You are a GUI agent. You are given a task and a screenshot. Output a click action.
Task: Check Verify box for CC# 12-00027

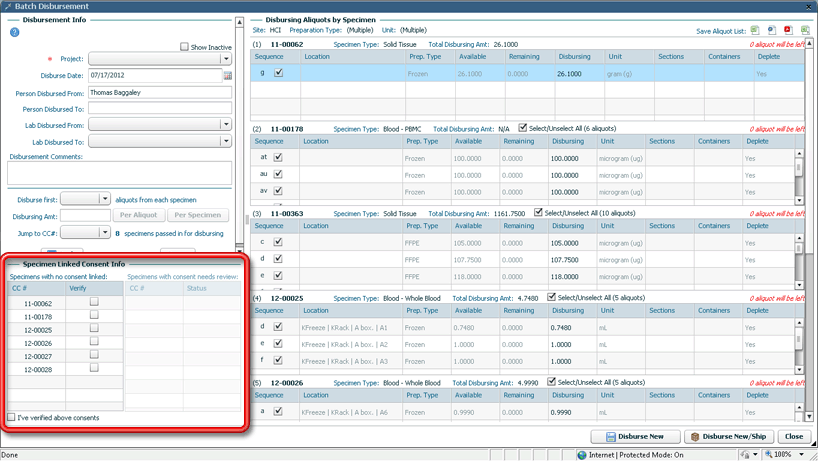(94, 355)
